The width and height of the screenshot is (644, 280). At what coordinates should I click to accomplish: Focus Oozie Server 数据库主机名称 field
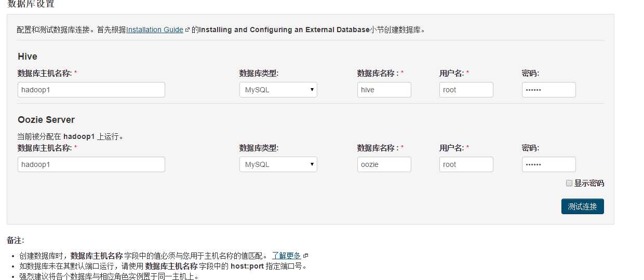pyautogui.click(x=91, y=164)
